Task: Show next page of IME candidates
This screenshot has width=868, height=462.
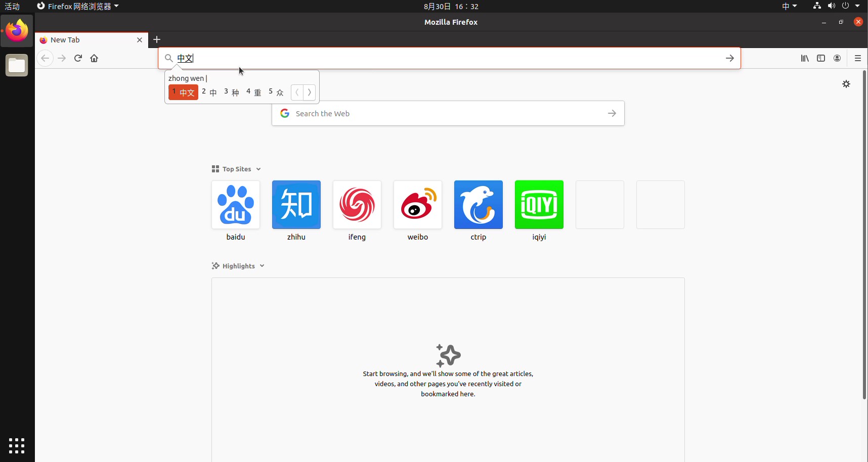Action: [310, 93]
